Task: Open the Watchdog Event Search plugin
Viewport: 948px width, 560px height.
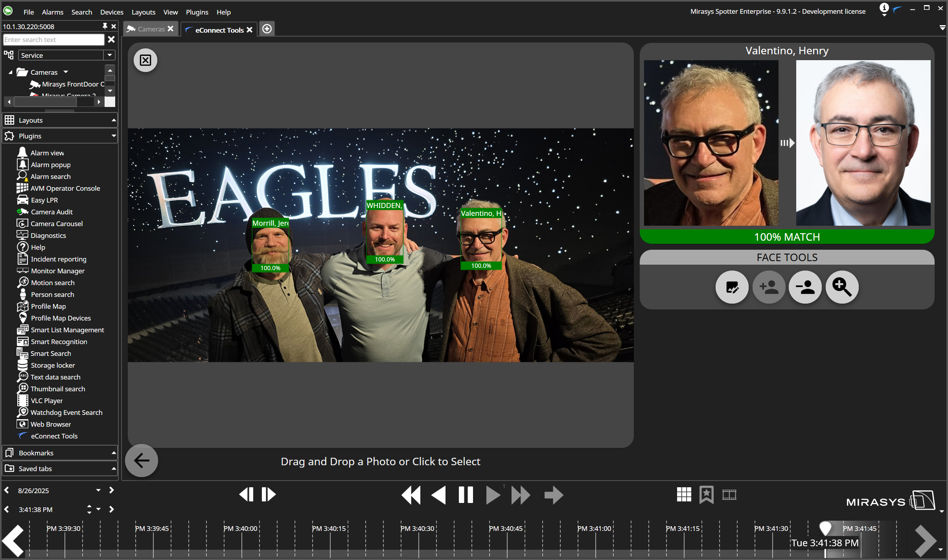Action: tap(66, 413)
